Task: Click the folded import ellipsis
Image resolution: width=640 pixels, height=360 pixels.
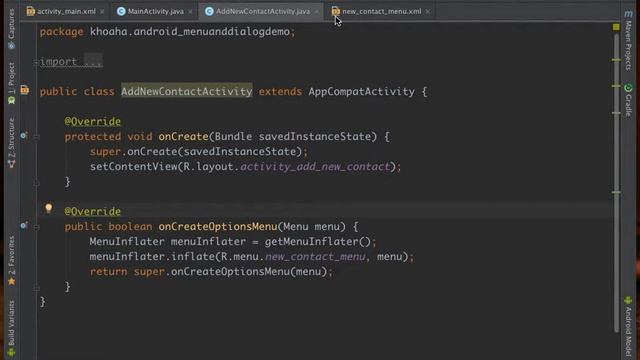Action: click(x=93, y=61)
